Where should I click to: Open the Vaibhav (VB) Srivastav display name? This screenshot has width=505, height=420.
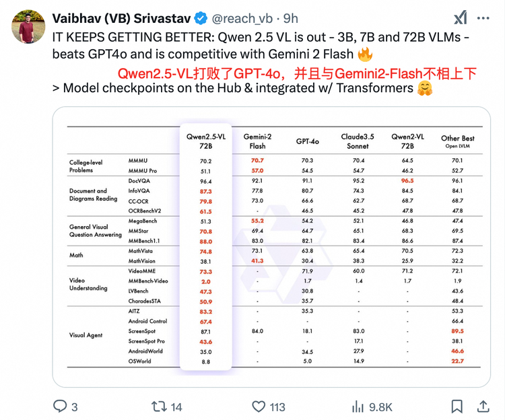click(122, 19)
